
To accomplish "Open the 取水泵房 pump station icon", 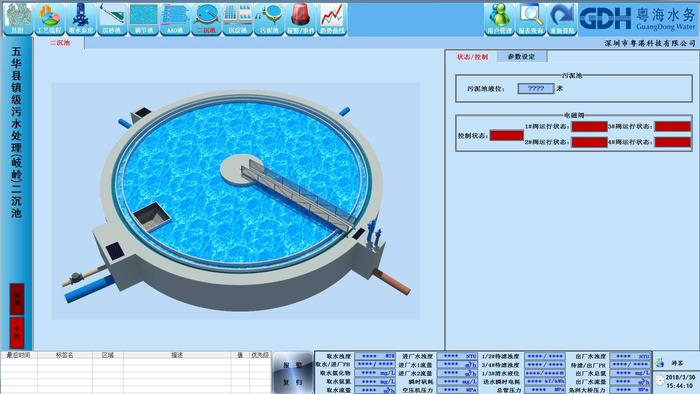I will (81, 19).
